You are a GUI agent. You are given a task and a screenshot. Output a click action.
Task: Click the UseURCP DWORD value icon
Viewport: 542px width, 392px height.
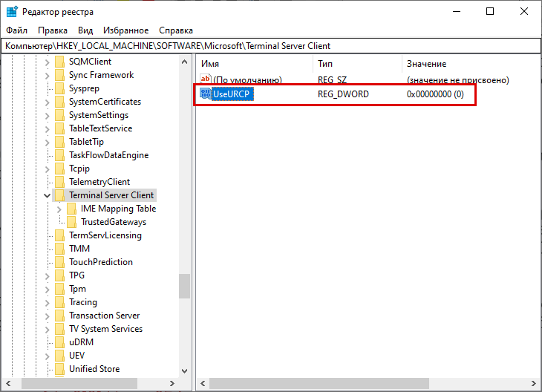click(x=206, y=94)
